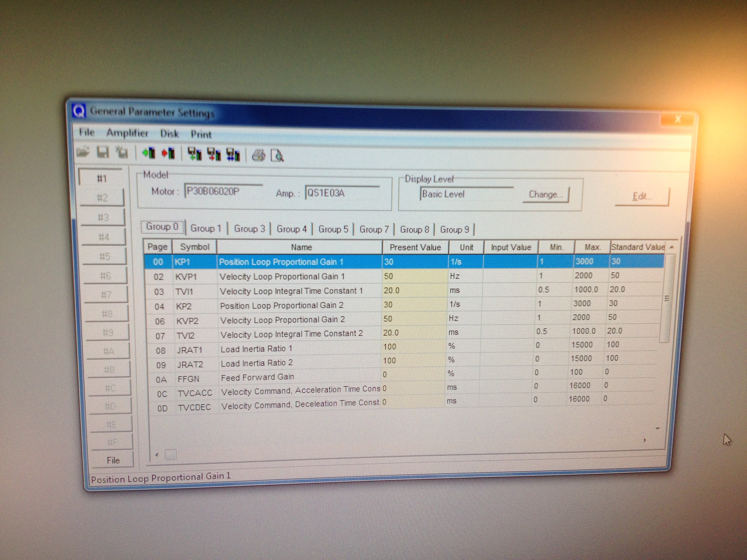Switch to the Group 3 tab

249,229
